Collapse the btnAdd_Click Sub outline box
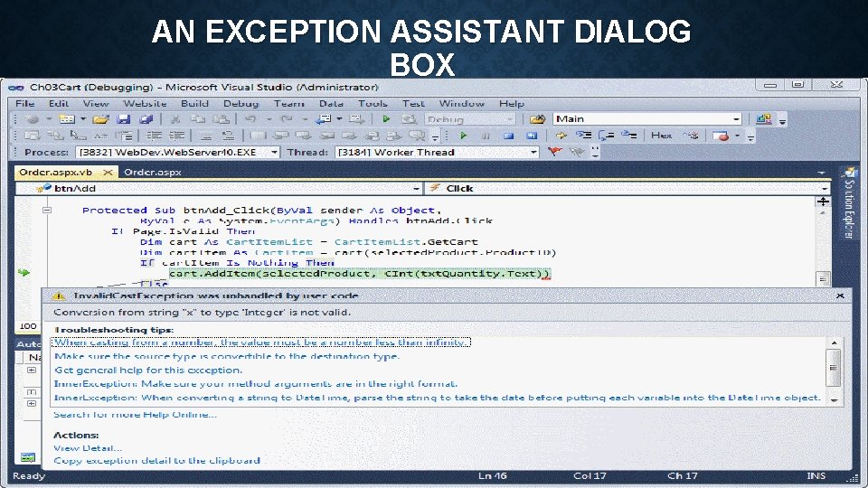The image size is (868, 488). coord(47,210)
